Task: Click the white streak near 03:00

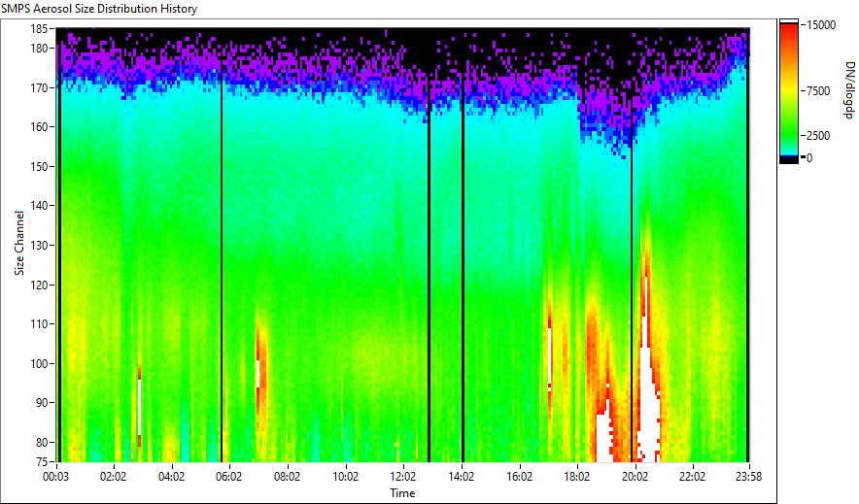Action: point(139,408)
